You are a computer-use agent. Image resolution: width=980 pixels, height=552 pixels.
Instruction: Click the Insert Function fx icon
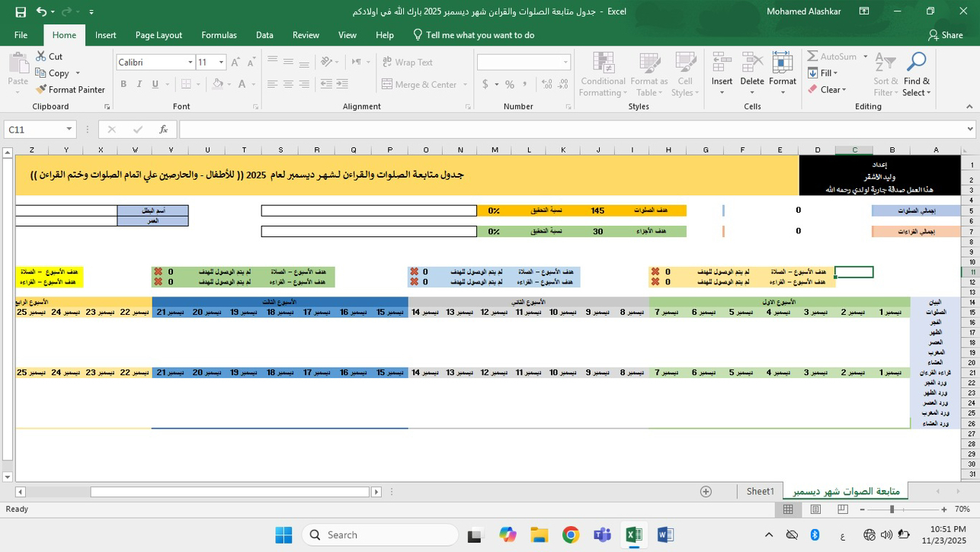163,130
